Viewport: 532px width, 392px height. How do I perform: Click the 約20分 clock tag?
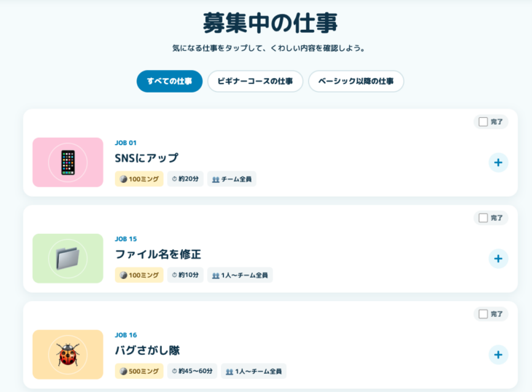(185, 179)
